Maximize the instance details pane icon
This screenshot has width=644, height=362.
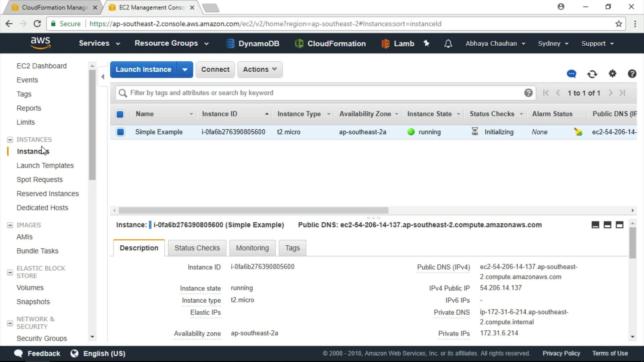[620, 225]
